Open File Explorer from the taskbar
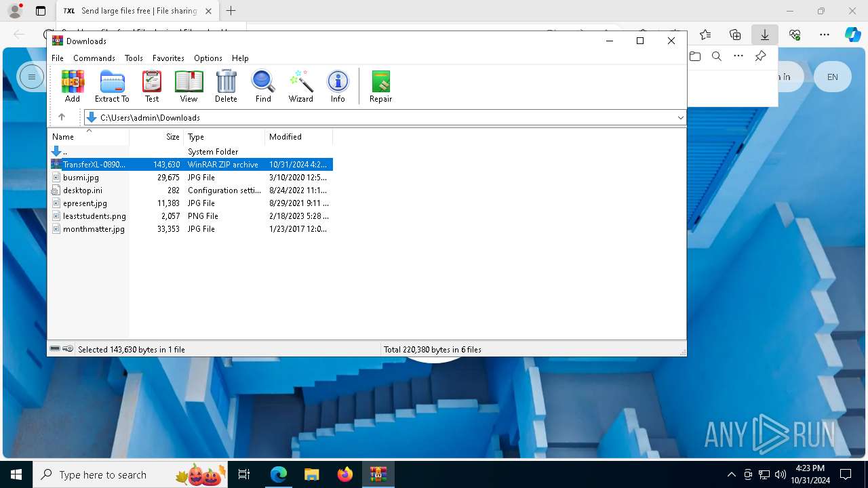 311,474
